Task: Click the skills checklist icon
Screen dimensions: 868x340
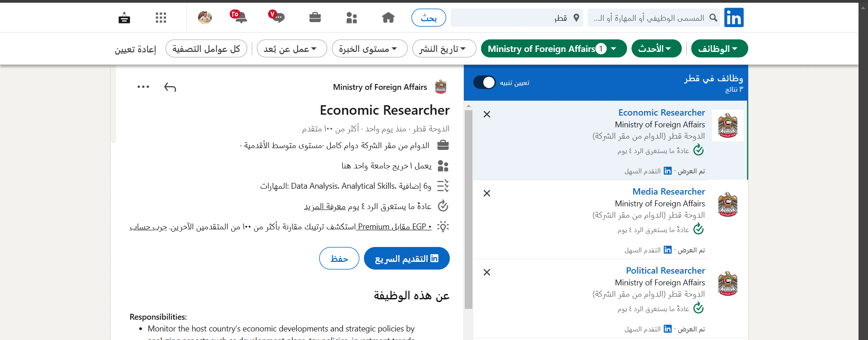Action: 443,186
